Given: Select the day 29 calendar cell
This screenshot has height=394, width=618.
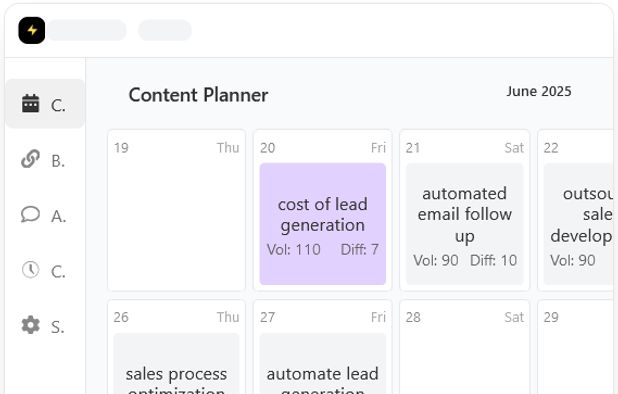Looking at the screenshot, I should click(575, 347).
